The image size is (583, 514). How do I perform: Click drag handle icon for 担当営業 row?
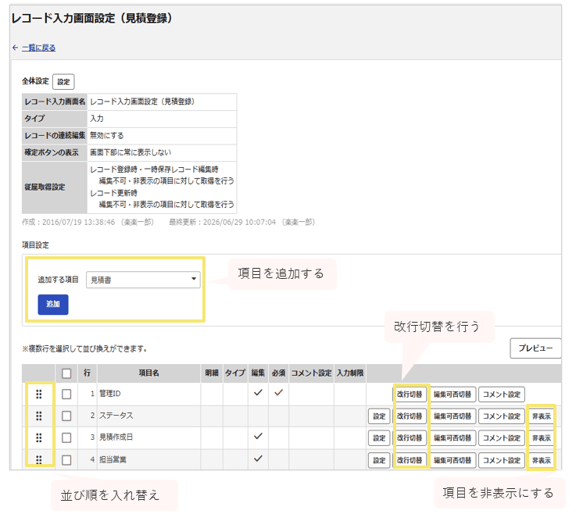coord(39,460)
